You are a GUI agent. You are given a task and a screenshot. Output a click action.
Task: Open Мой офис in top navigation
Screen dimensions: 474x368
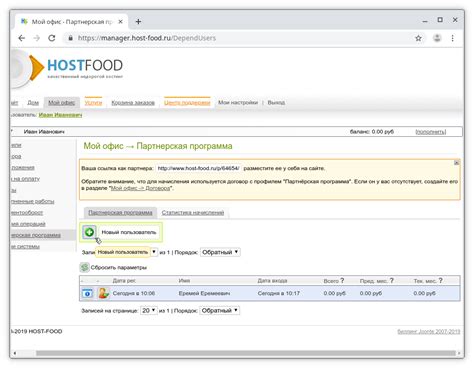point(61,103)
